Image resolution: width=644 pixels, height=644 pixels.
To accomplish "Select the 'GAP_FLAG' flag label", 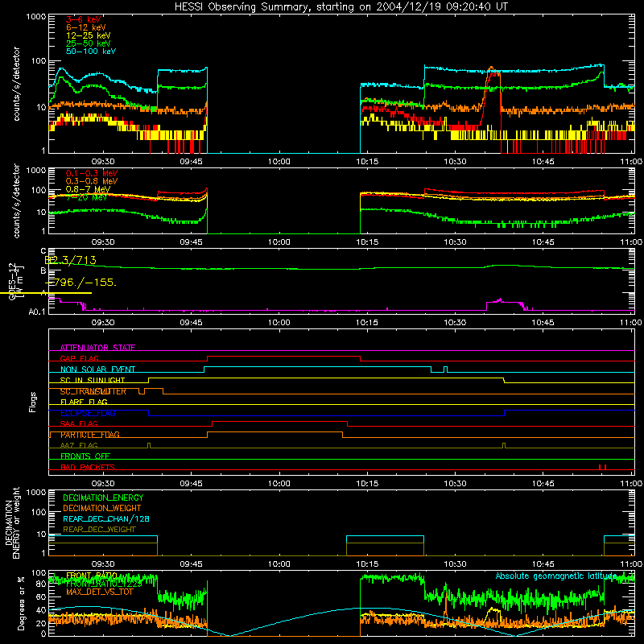I will coord(79,358).
